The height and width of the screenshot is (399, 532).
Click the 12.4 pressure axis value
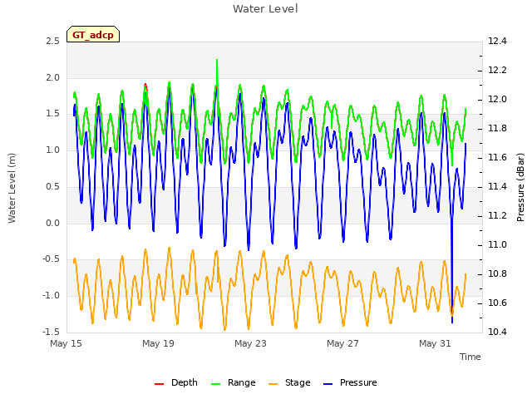497,41
